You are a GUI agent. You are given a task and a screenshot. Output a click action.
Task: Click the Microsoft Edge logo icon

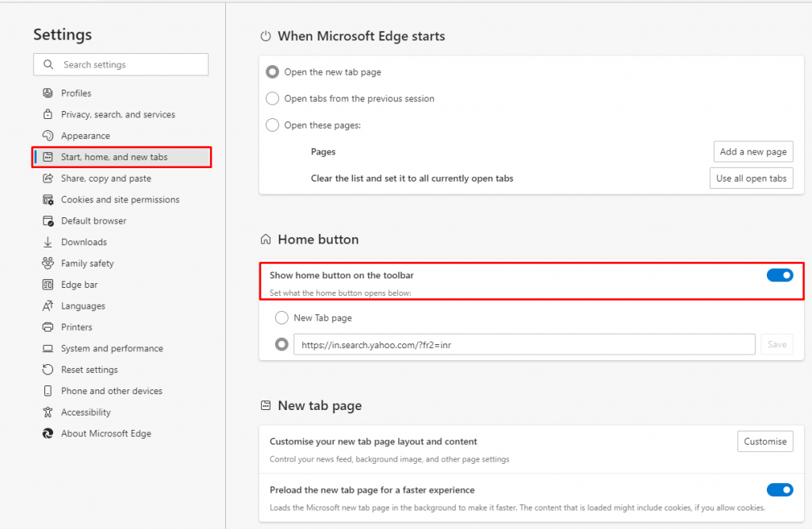coord(48,433)
